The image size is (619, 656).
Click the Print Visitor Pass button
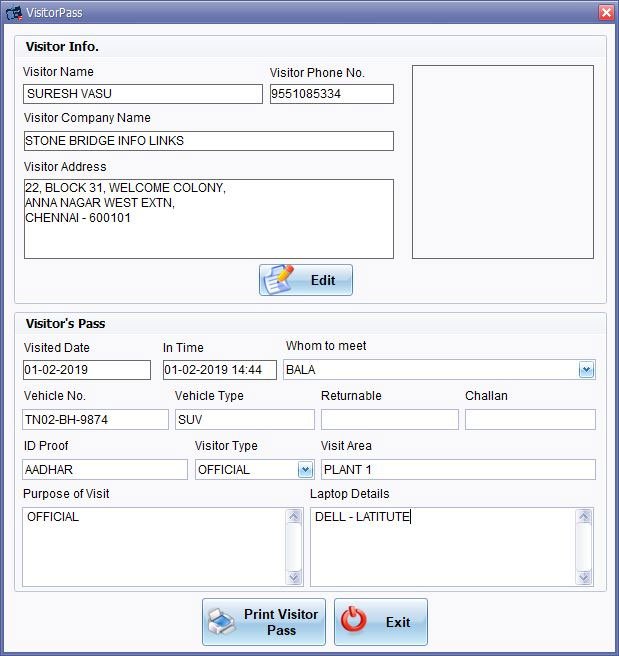[x=264, y=622]
